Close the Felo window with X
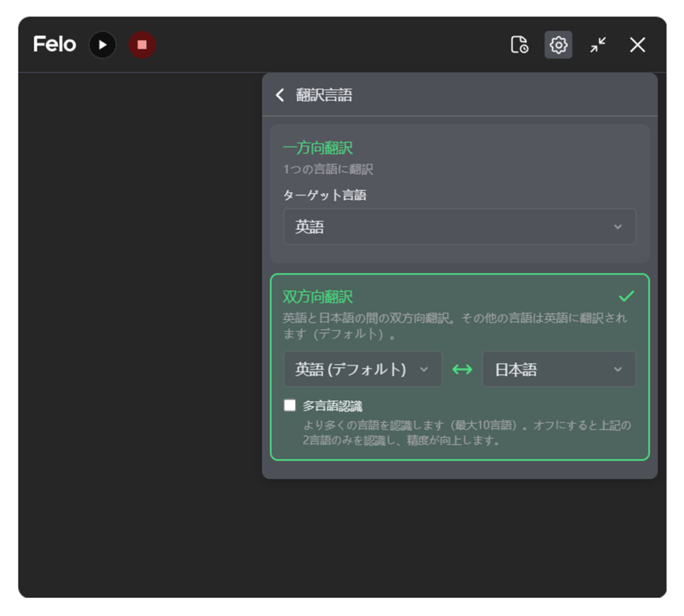The image size is (684, 616). click(x=637, y=45)
